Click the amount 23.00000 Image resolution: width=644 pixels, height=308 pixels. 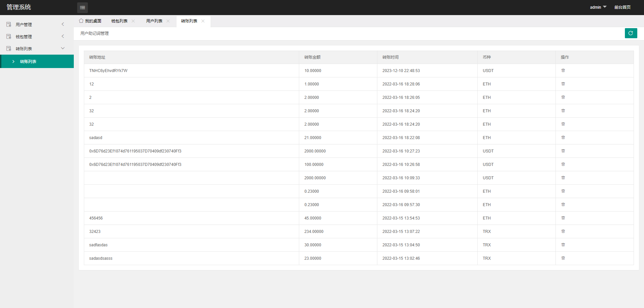coord(313,258)
